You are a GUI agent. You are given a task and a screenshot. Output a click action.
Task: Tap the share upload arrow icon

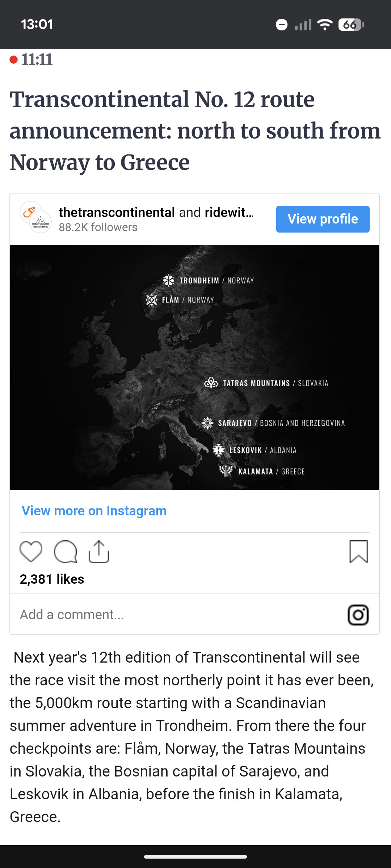[99, 552]
